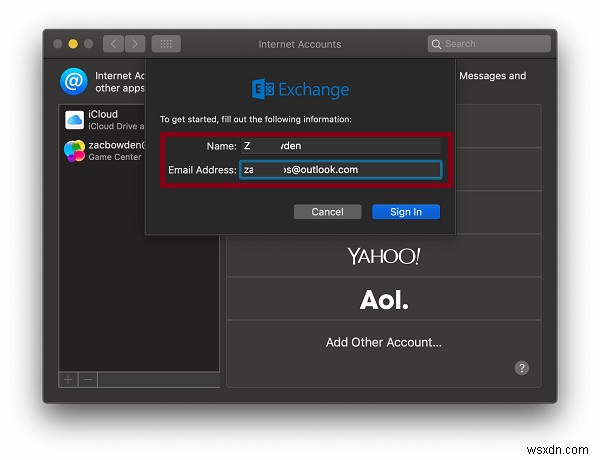The height and width of the screenshot is (460, 600).
Task: Open help with question mark button
Action: [x=522, y=368]
